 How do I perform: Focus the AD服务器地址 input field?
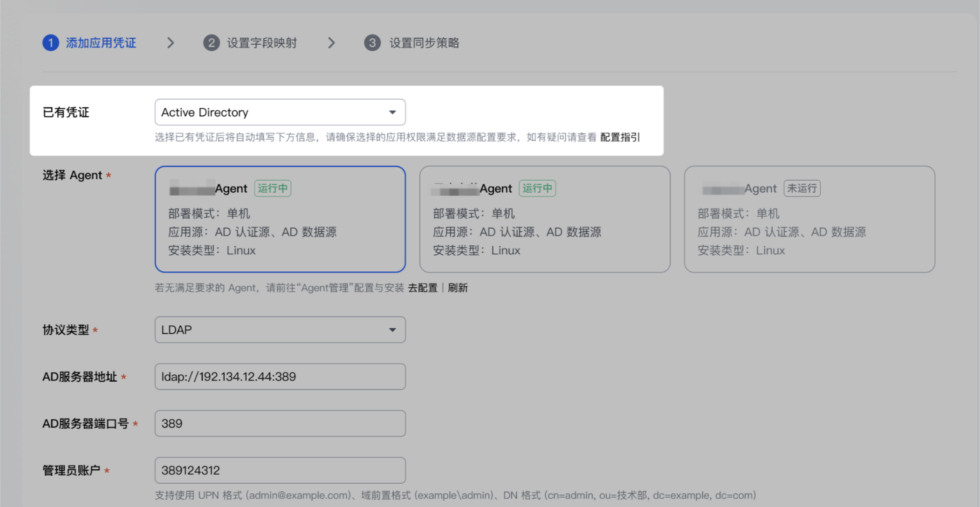[280, 377]
